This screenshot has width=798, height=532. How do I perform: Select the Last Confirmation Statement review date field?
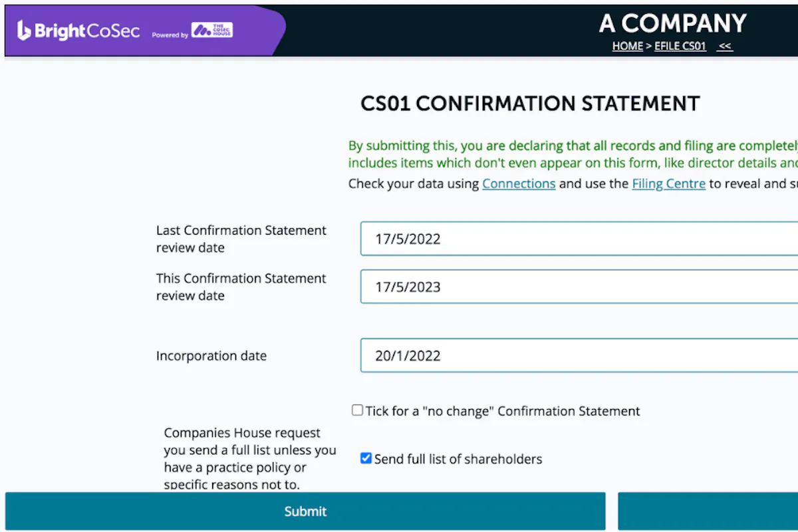coord(579,239)
